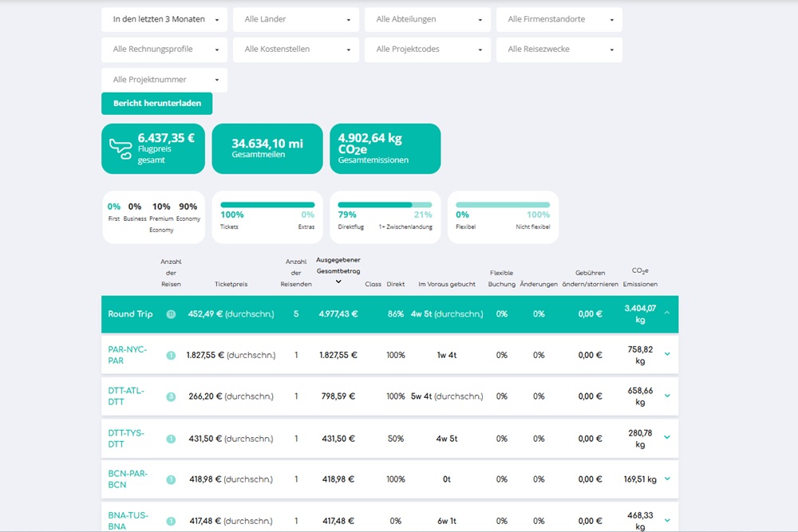The height and width of the screenshot is (532, 798).
Task: Click the 798,59 € total amount cell
Action: pos(338,396)
